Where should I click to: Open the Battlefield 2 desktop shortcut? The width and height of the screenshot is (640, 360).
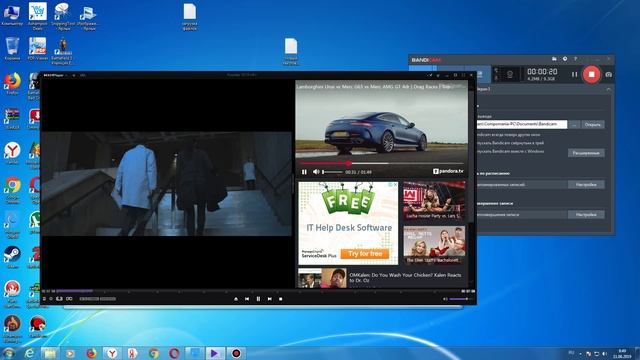click(x=62, y=51)
